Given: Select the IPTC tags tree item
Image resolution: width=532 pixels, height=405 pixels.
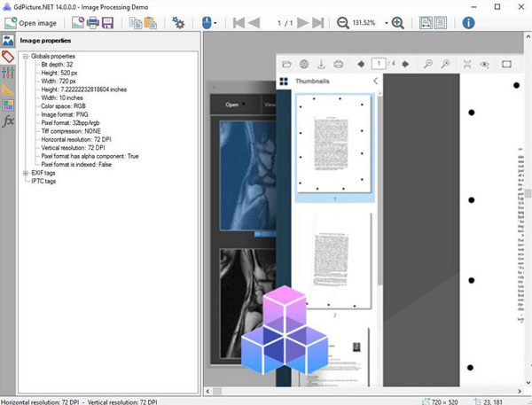Looking at the screenshot, I should pos(43,181).
